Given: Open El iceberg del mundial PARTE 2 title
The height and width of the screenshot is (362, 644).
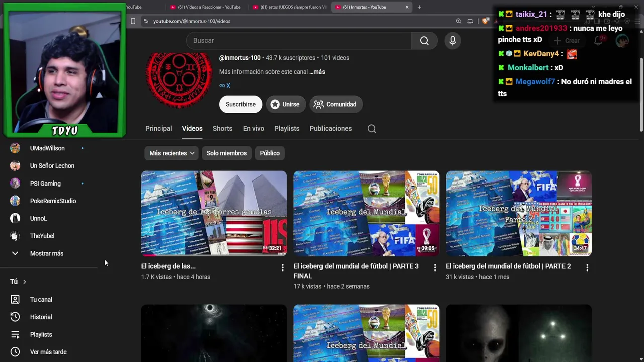Looking at the screenshot, I should coord(508,266).
